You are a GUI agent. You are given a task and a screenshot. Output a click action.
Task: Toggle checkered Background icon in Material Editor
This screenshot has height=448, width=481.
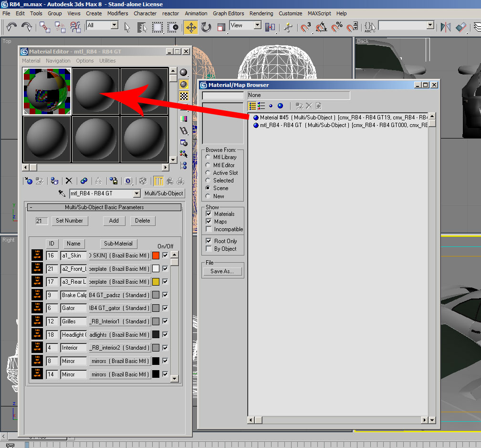pos(183,96)
